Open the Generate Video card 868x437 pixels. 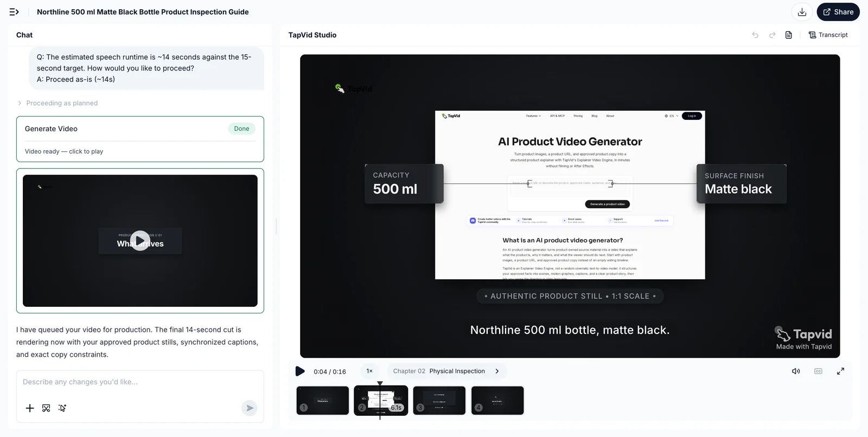pos(140,139)
